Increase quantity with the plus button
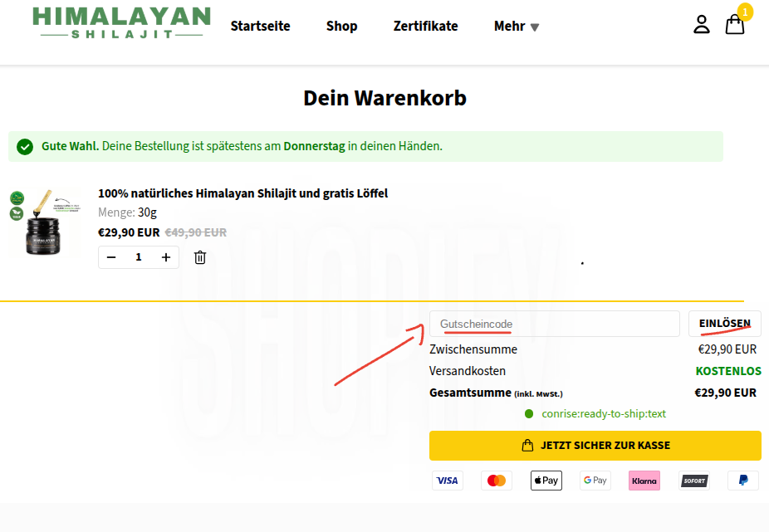This screenshot has height=532, width=769. [x=166, y=257]
